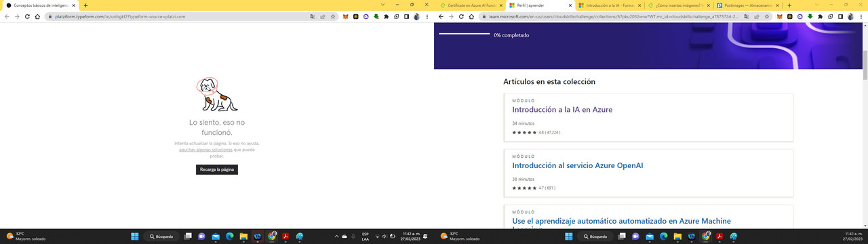Open MetaMask fox extension in Microsoft Learn window
The image size is (868, 244).
tap(779, 16)
